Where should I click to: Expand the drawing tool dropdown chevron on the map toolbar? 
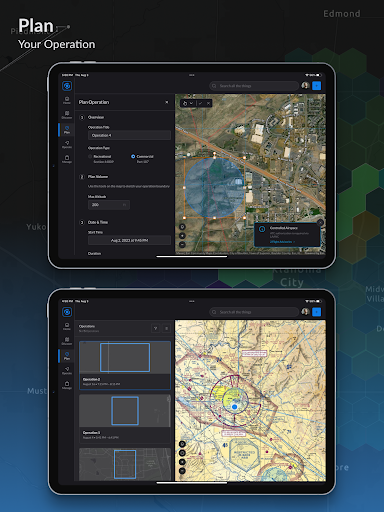point(191,103)
